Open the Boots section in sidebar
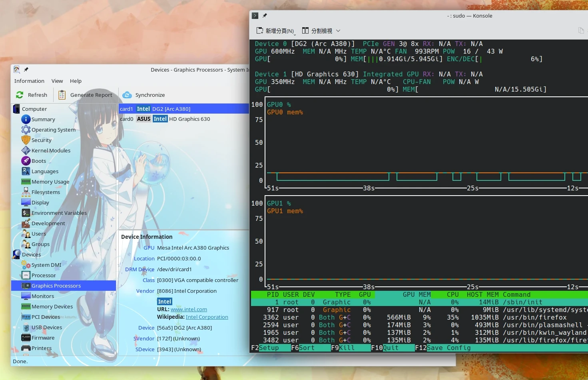The width and height of the screenshot is (588, 380). pos(38,161)
